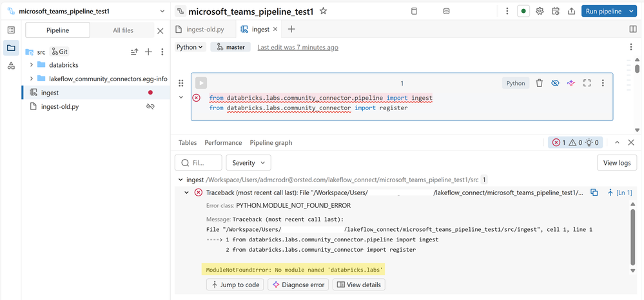Open the Severity dropdown
644x300 pixels.
click(x=248, y=163)
